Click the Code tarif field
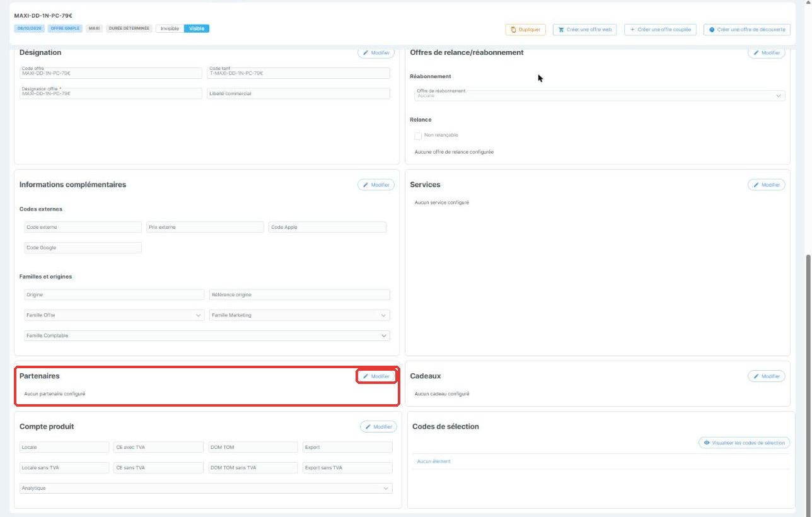The width and height of the screenshot is (812, 517). [x=299, y=73]
